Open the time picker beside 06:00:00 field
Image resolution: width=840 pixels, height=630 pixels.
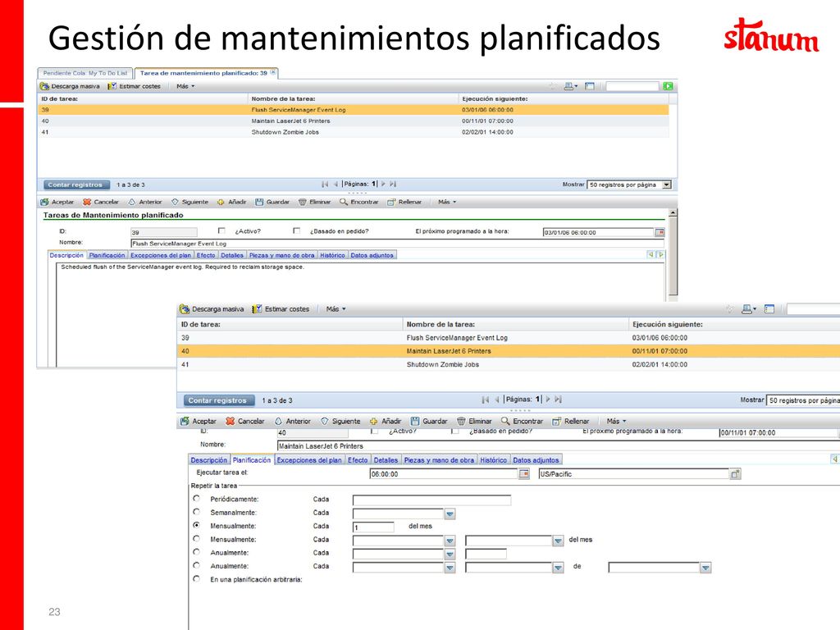pyautogui.click(x=524, y=474)
